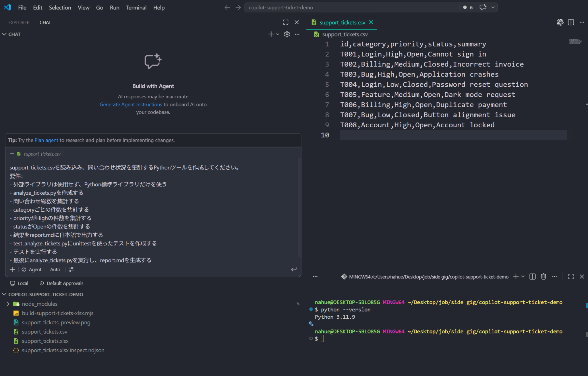Open the Edit menu

[x=38, y=8]
